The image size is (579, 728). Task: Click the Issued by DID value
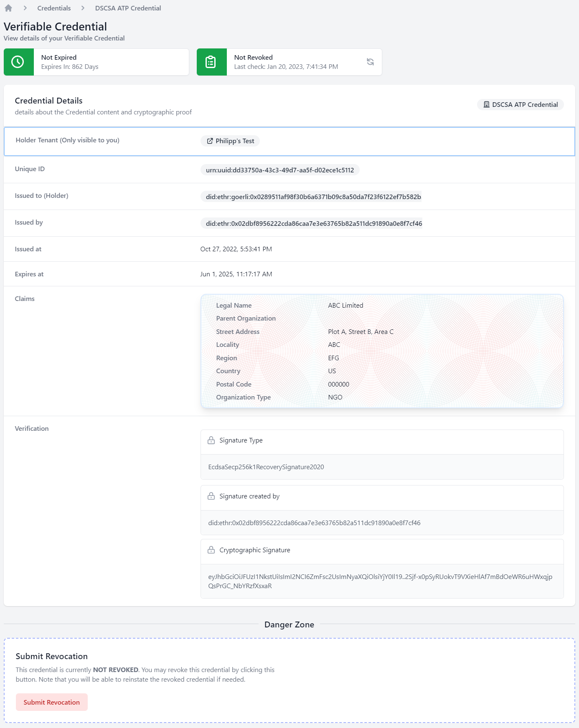[313, 223]
